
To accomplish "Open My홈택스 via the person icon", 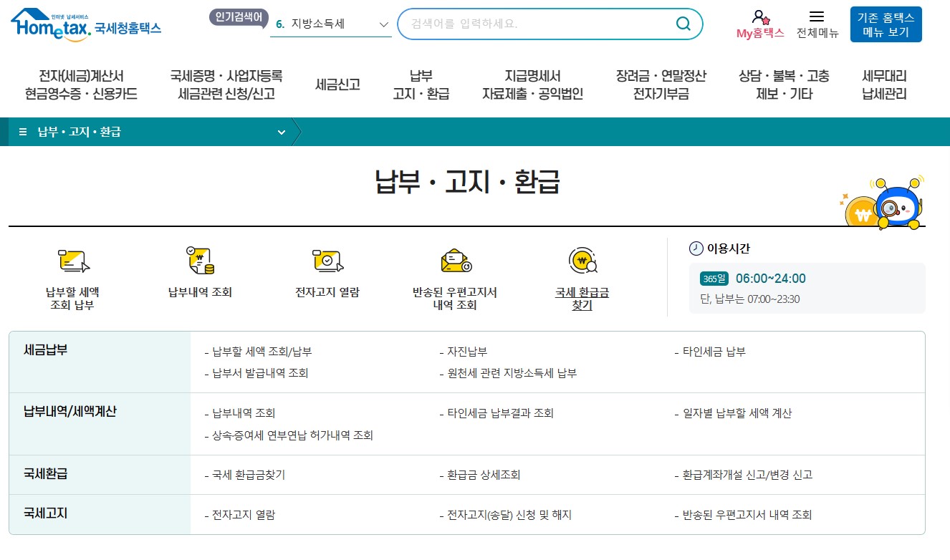I will click(x=759, y=18).
